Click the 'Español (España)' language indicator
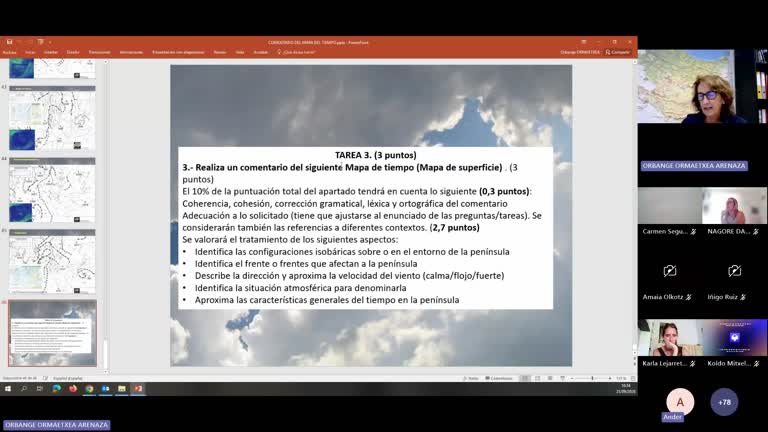Screen dimensions: 768x432 point(68,378)
